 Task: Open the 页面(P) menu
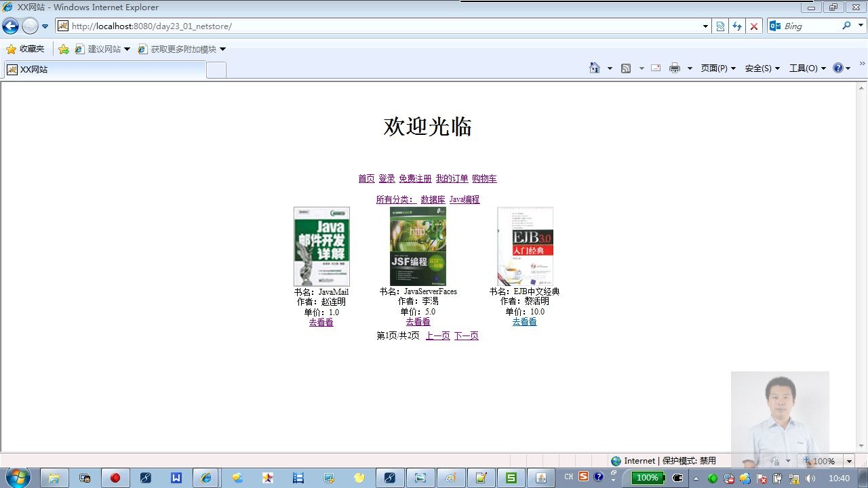pos(718,68)
